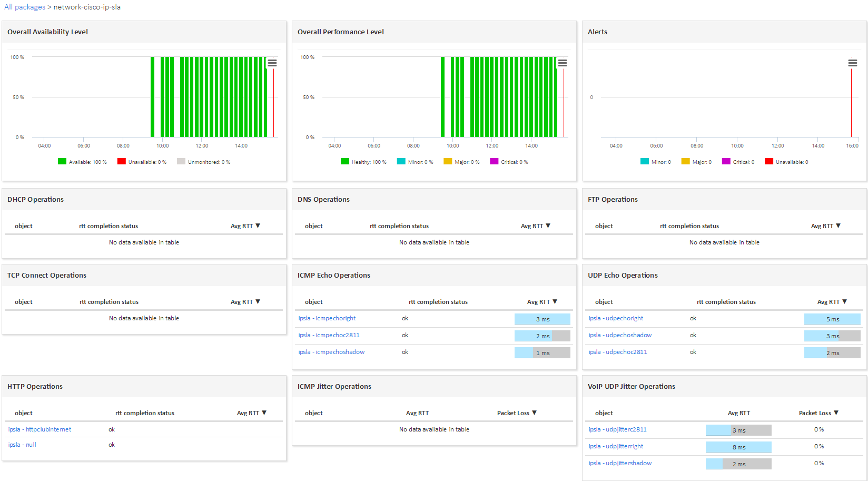The height and width of the screenshot is (481, 868).
Task: Sort ICMP Echo Operations by Avg RTT
Action: (541, 302)
